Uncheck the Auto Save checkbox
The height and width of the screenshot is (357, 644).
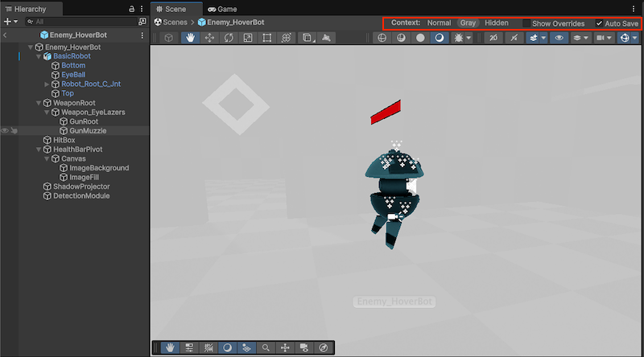pos(599,23)
